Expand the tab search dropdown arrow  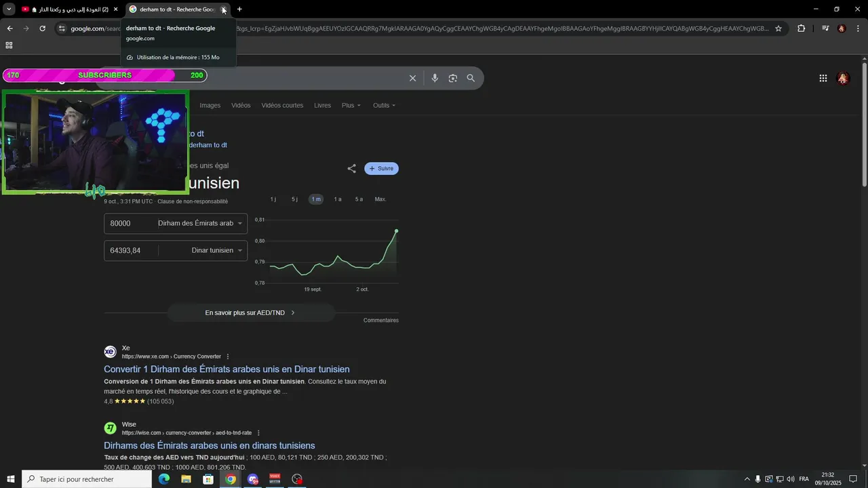click(9, 9)
